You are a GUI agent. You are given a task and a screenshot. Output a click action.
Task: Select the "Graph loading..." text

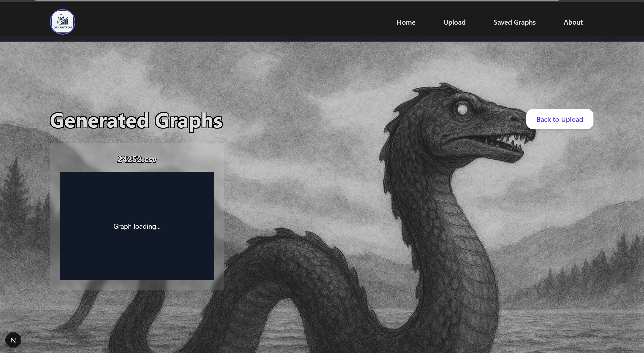(x=137, y=226)
